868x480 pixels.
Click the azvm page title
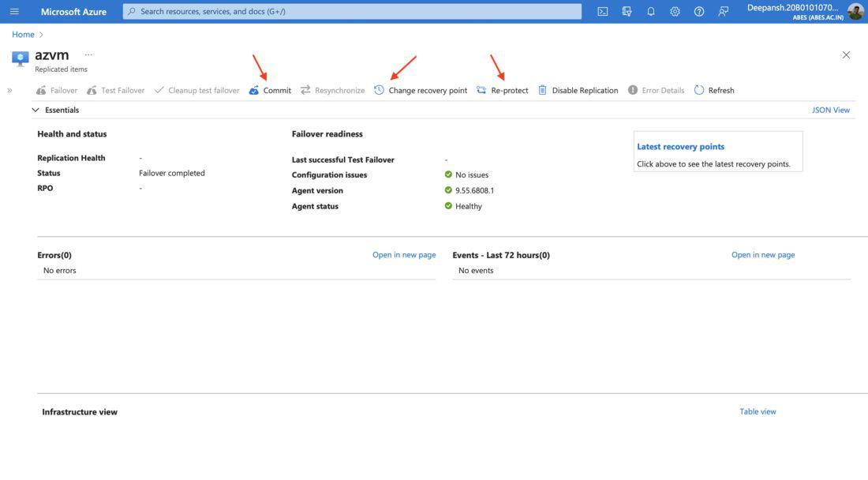[x=52, y=54]
